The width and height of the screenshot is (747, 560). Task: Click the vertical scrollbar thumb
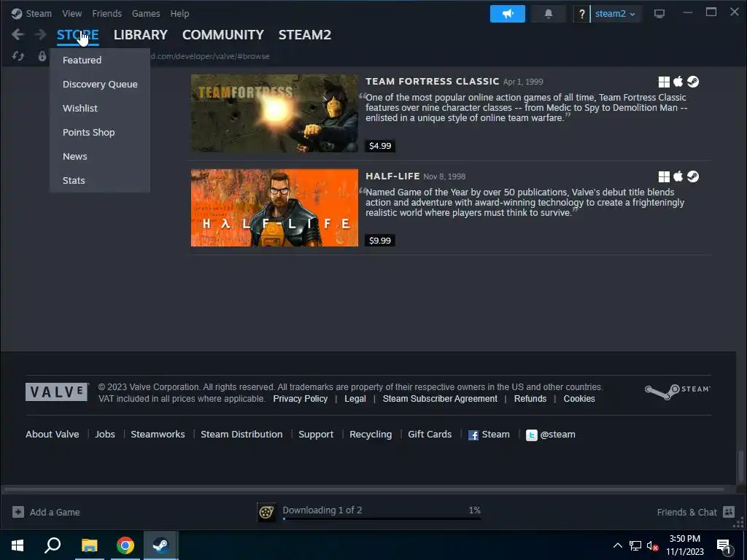coord(741,467)
